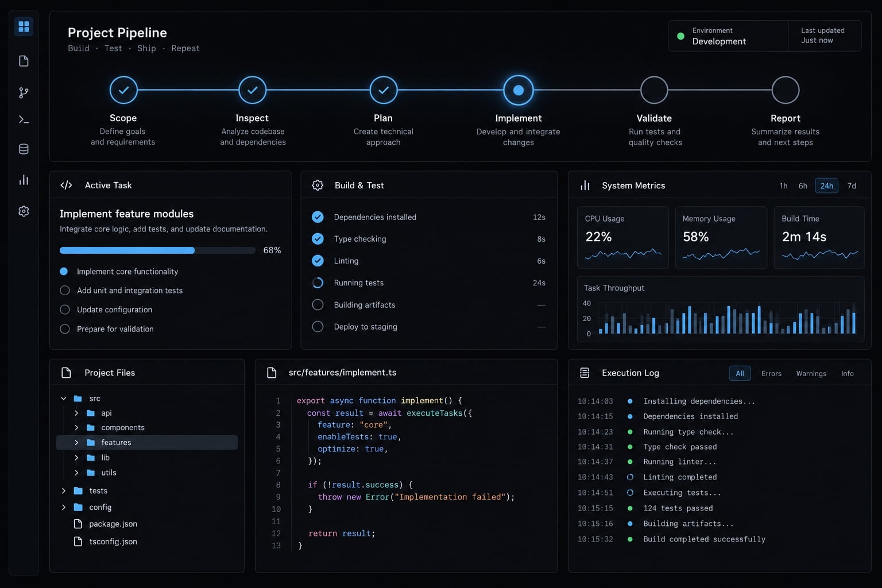The image size is (882, 588).
Task: Expand the config folder chevron
Action: coord(64,508)
